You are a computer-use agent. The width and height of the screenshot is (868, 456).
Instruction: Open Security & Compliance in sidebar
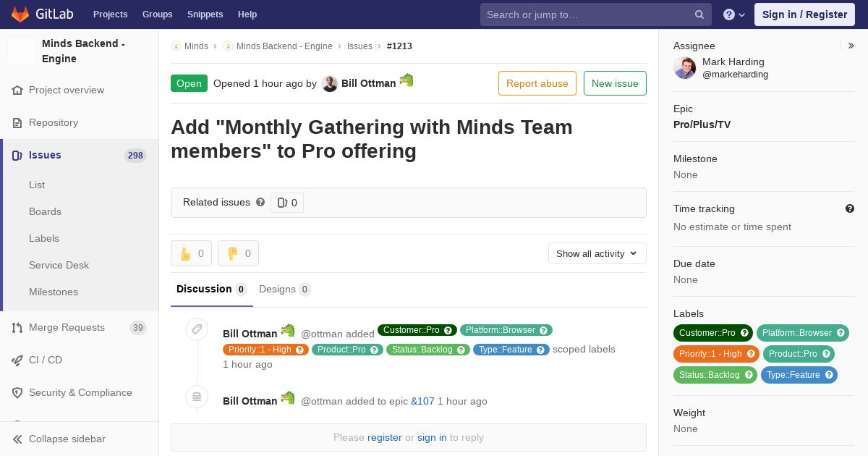(80, 392)
